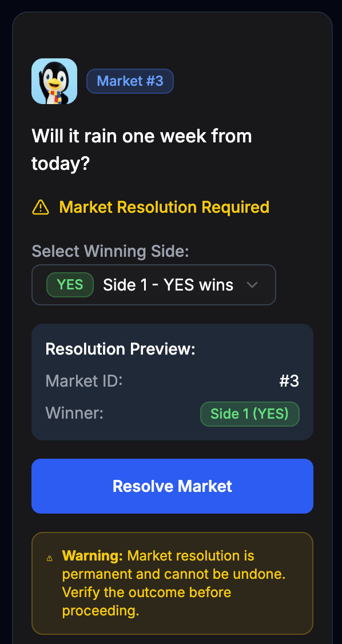Click the penguin's scarf in the avatar

55,94
